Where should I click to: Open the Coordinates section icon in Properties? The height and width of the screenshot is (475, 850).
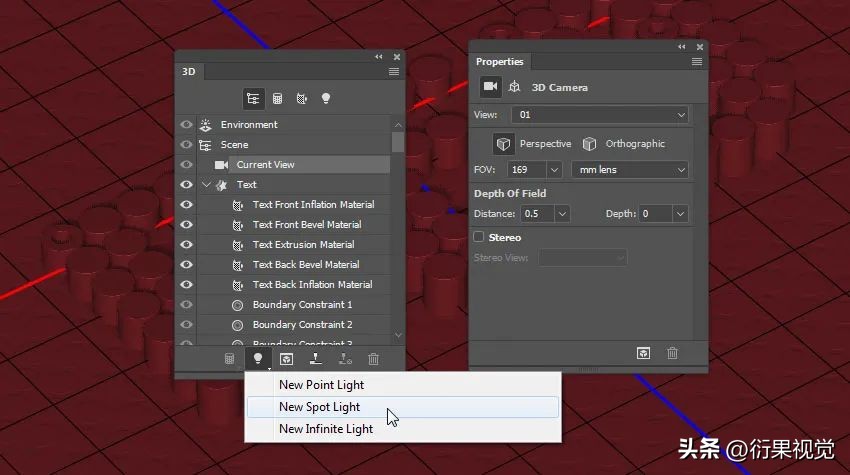pyautogui.click(x=514, y=87)
